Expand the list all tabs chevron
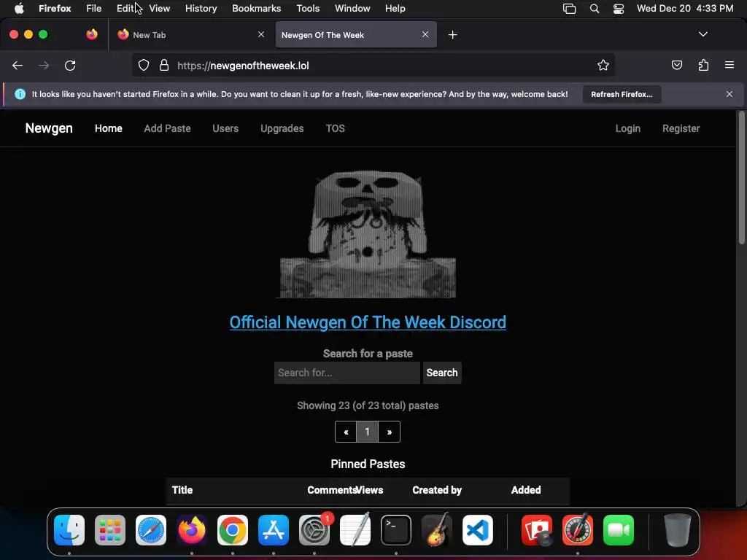 click(x=703, y=34)
